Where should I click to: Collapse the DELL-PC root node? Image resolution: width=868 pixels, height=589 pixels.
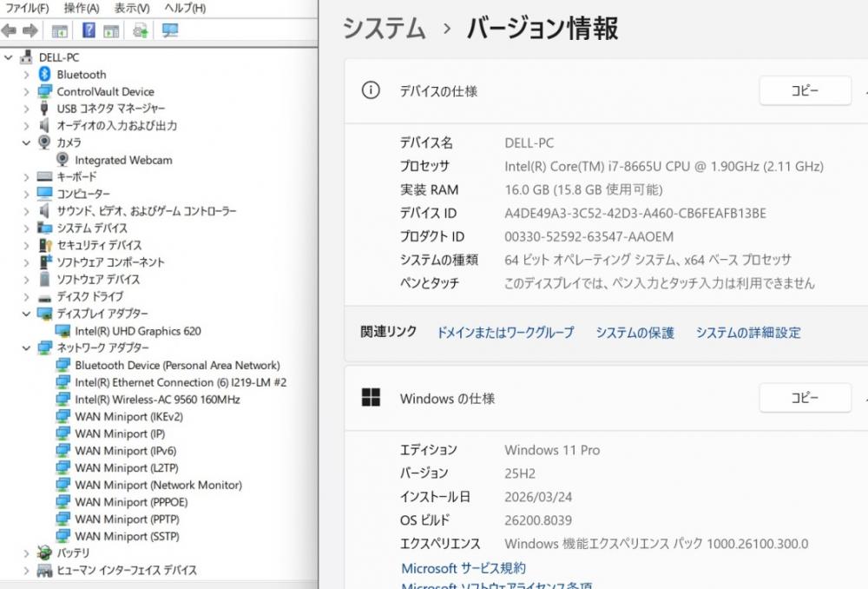coord(9,57)
